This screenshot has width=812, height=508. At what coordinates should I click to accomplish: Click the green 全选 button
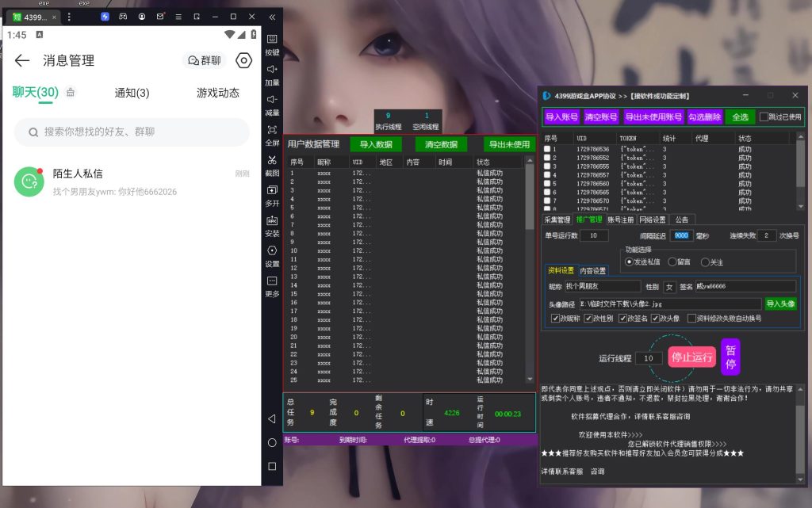(740, 117)
